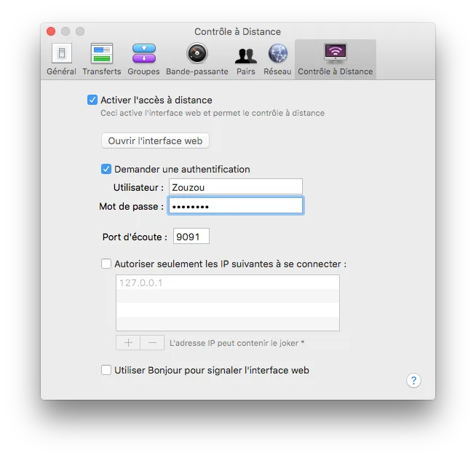
Task: Select the Port d'écoute field 9091
Action: tap(191, 237)
